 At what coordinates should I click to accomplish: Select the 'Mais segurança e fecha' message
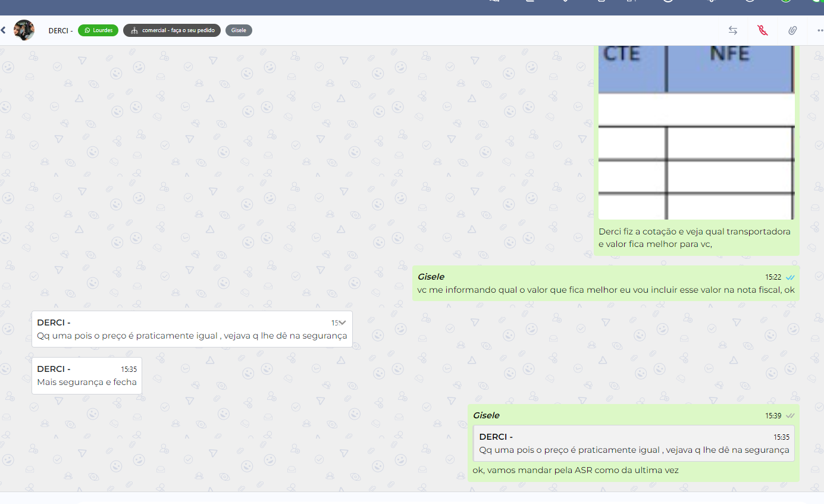point(87,382)
